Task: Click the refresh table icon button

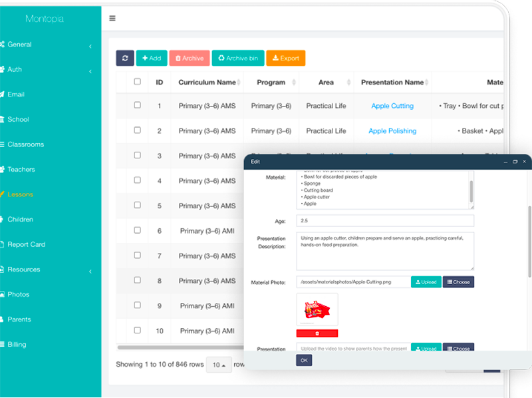Action: coord(125,59)
